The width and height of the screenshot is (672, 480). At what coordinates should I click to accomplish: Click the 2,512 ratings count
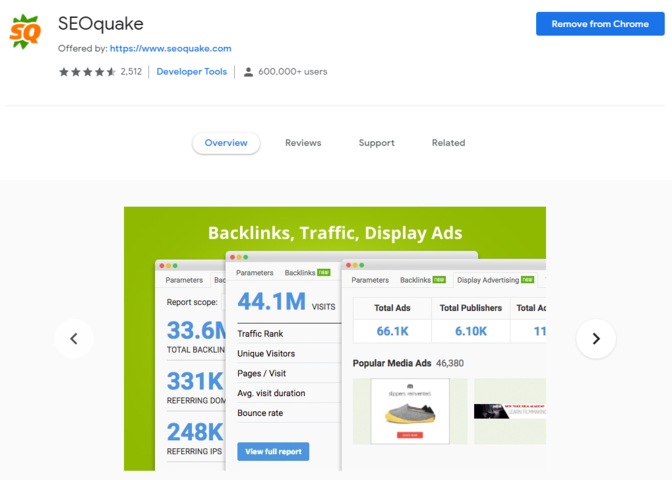pyautogui.click(x=131, y=72)
